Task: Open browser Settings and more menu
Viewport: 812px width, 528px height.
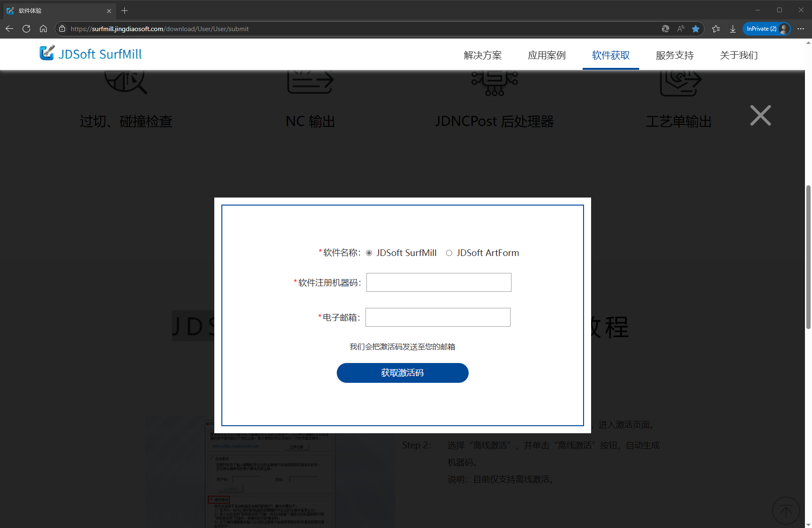Action: point(801,29)
